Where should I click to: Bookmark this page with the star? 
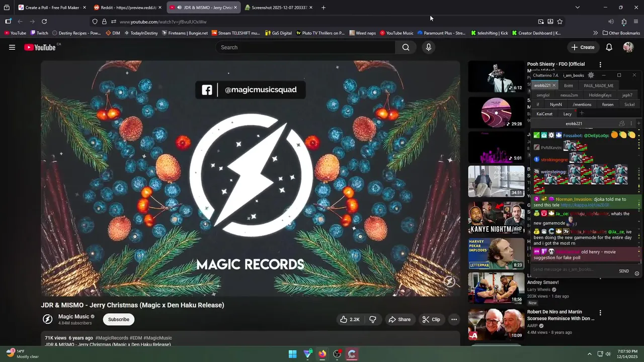click(x=560, y=22)
